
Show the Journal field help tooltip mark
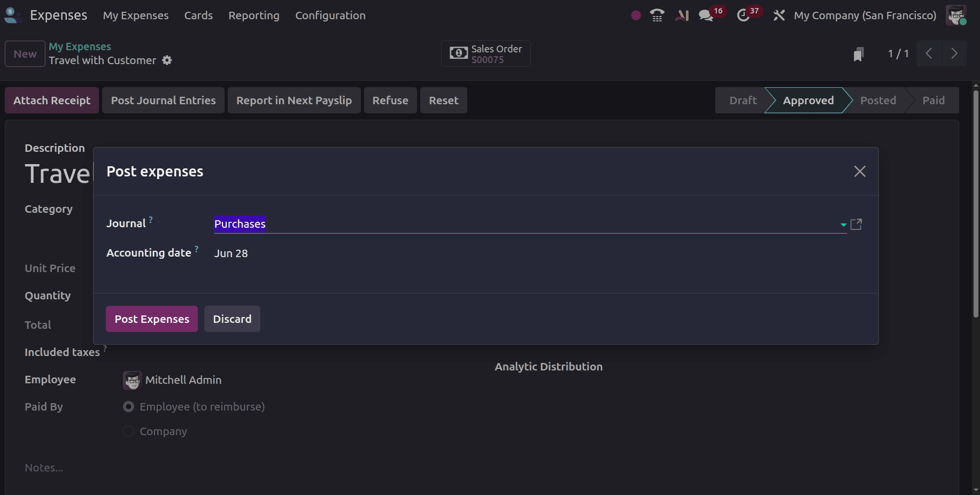pos(151,219)
